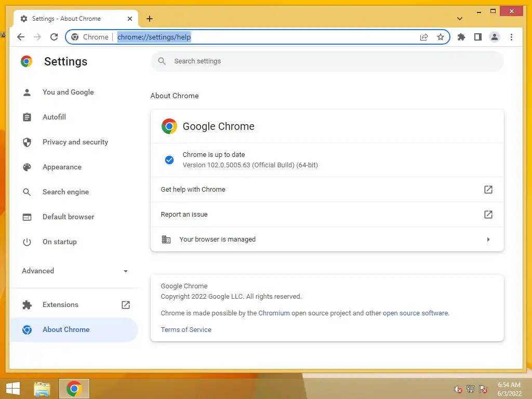Click the Copyright 2022 Google LLC text
The height and width of the screenshot is (399, 532).
231,296
